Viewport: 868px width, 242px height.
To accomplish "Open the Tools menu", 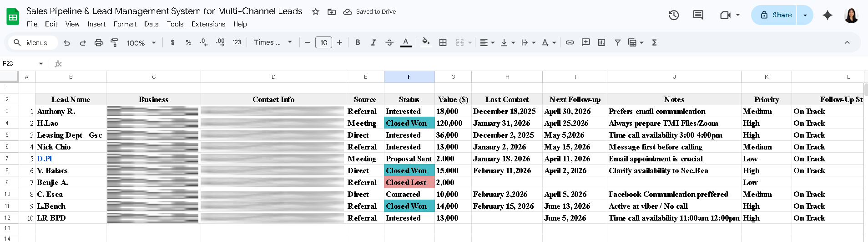I will click(175, 24).
